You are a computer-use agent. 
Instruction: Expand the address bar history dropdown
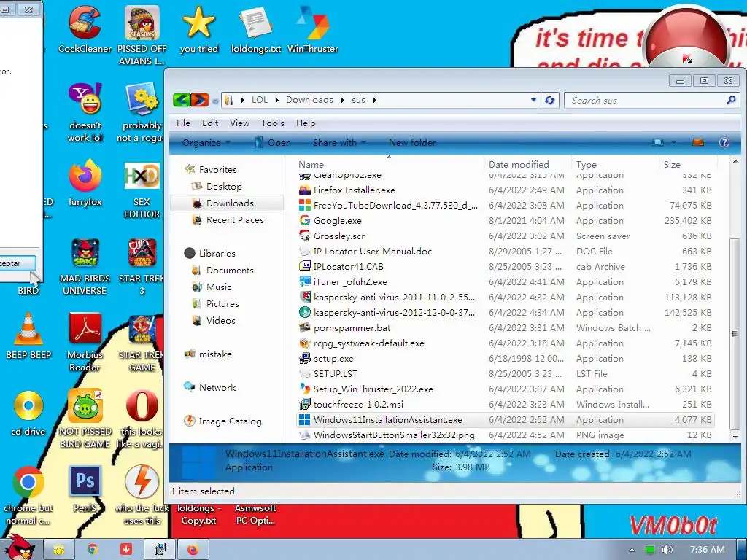click(533, 100)
